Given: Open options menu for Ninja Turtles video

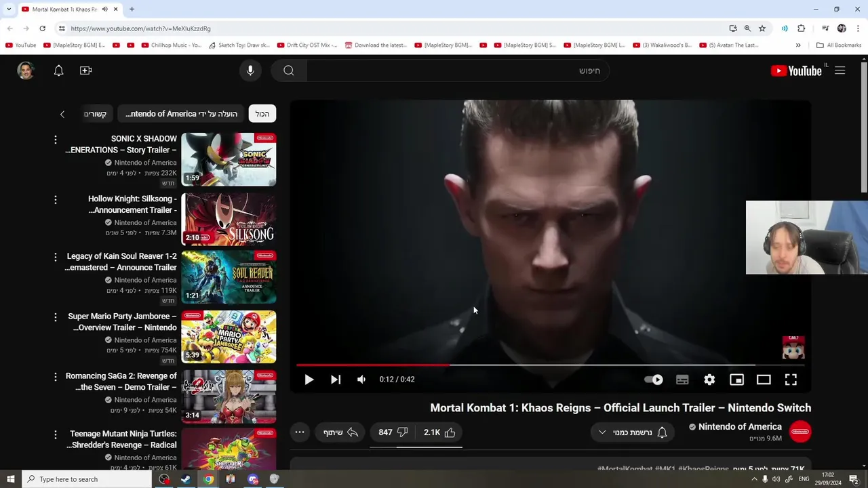Looking at the screenshot, I should 56,434.
